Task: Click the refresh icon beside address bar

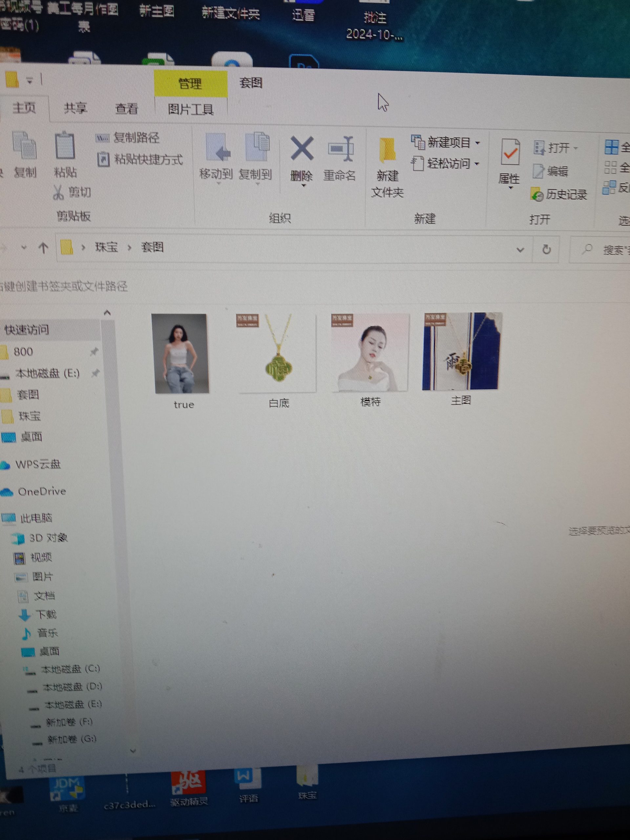Action: coord(546,249)
